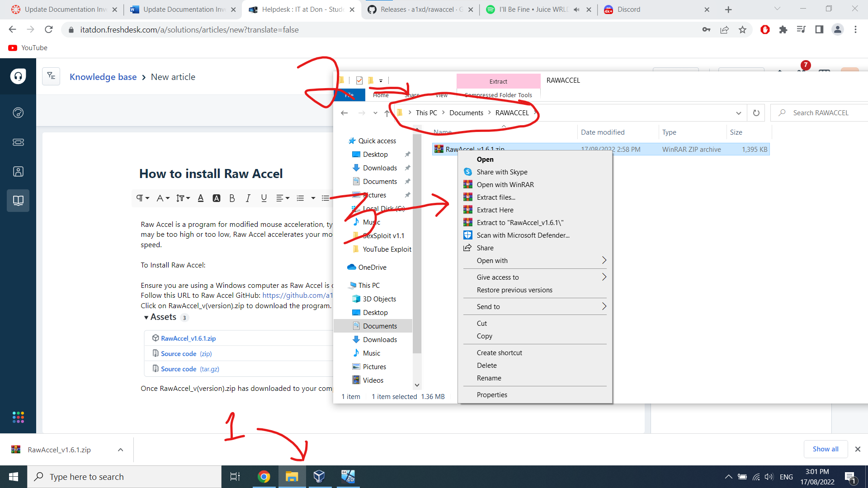Click Show all downloads button

tap(825, 449)
